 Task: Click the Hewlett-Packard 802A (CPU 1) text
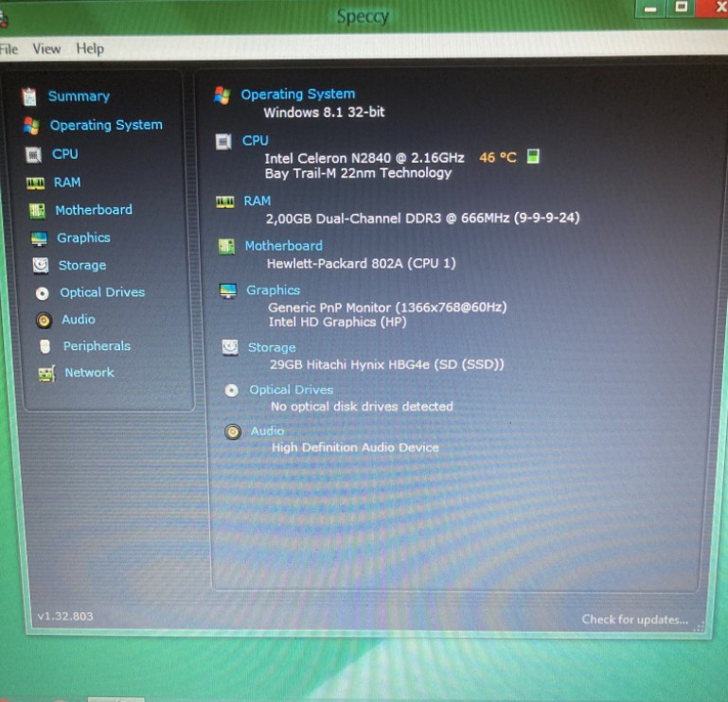(362, 264)
